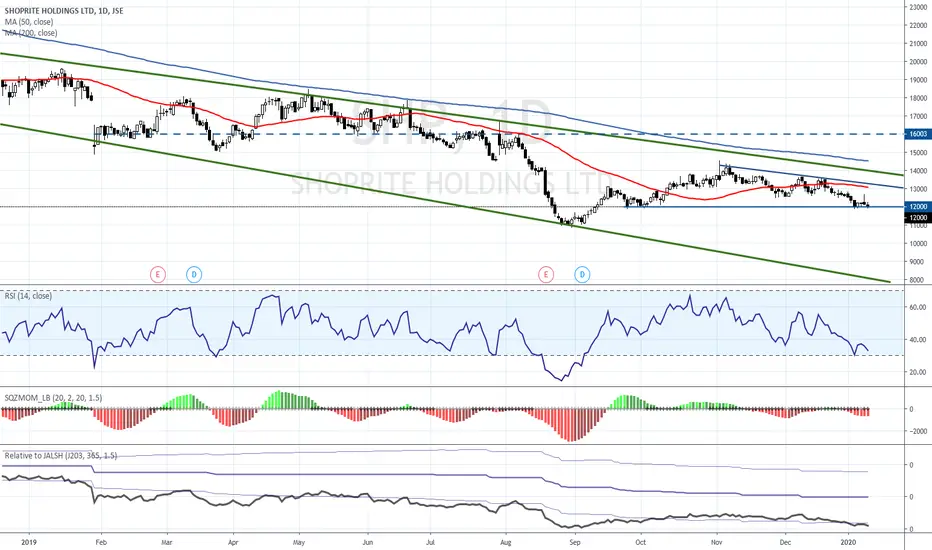Select the Relative to JALSH indicator legend

(x=61, y=455)
